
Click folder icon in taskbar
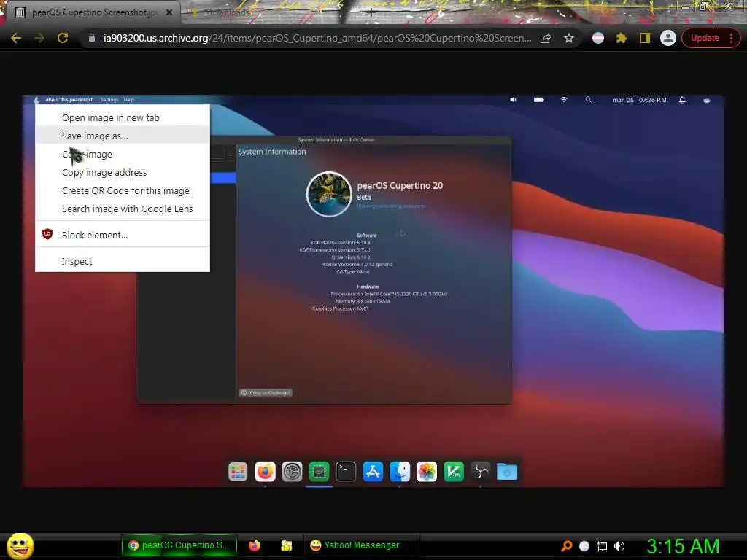tap(286, 545)
